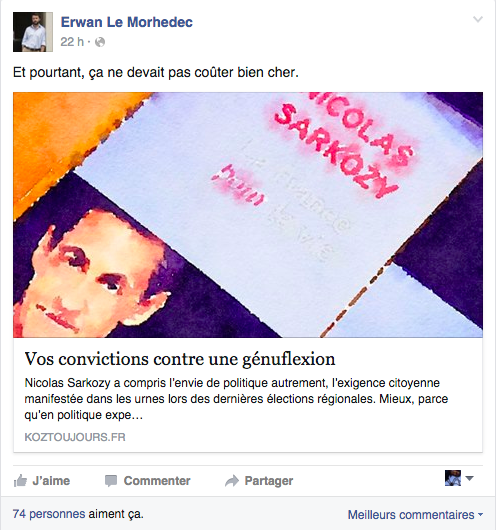
Task: Click the Partager share arrow icon
Action: pos(232,481)
